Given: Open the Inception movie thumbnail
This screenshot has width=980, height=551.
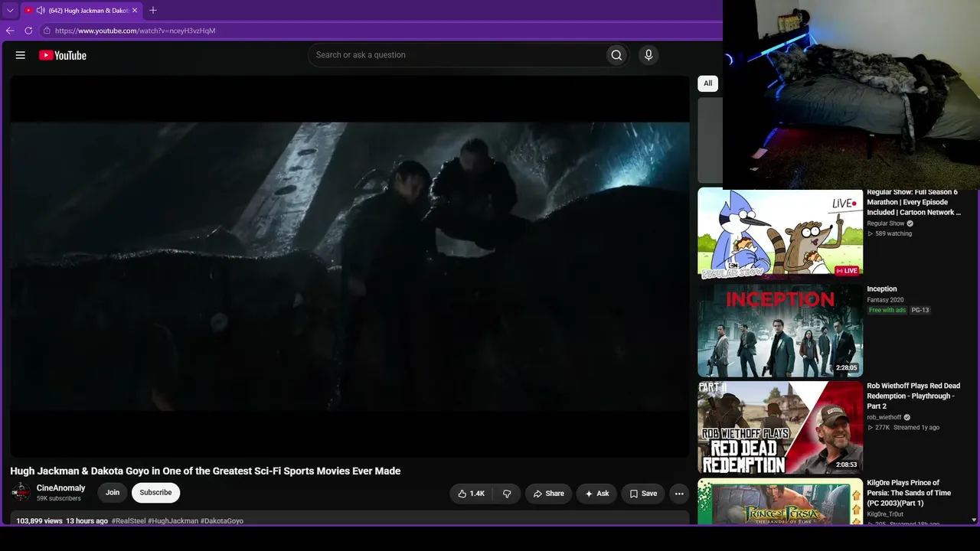Looking at the screenshot, I should [780, 331].
